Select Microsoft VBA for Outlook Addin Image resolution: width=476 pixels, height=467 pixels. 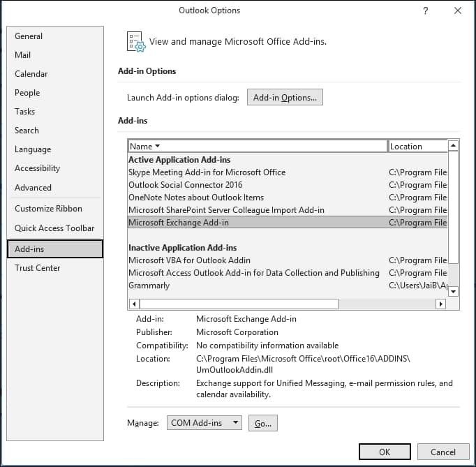[x=288, y=260]
